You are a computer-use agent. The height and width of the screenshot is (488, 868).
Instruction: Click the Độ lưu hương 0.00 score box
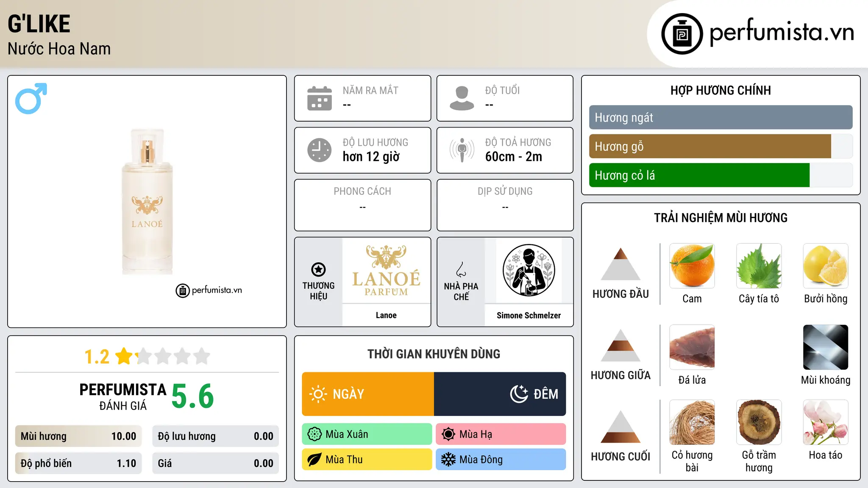[x=216, y=436]
